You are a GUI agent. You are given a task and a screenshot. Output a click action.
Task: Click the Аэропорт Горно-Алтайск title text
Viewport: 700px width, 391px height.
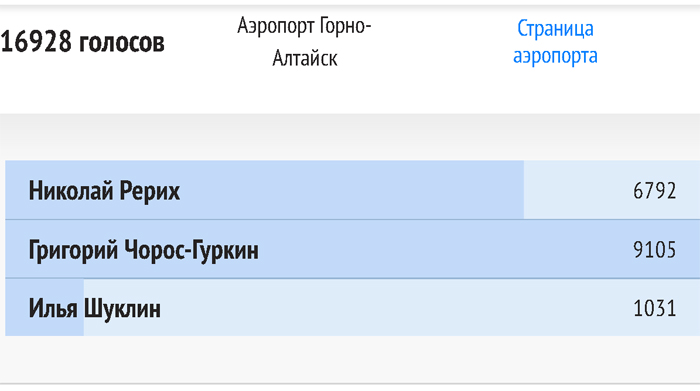coord(304,42)
